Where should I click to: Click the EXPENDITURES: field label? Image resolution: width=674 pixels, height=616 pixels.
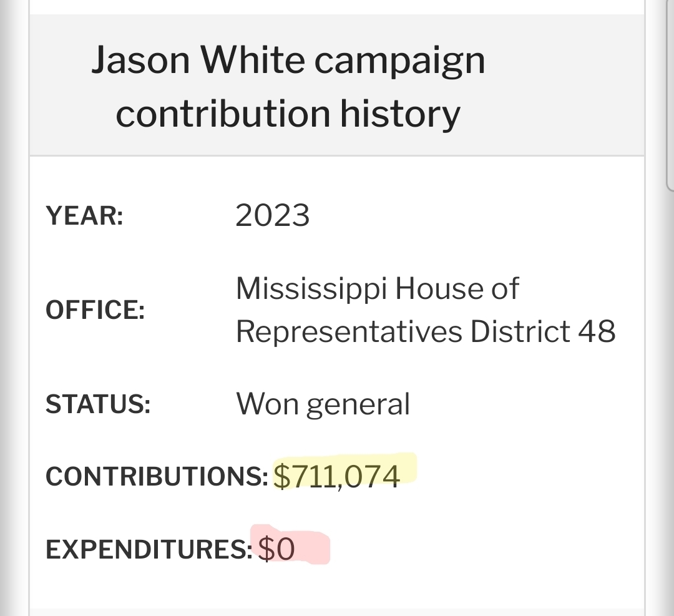click(149, 550)
